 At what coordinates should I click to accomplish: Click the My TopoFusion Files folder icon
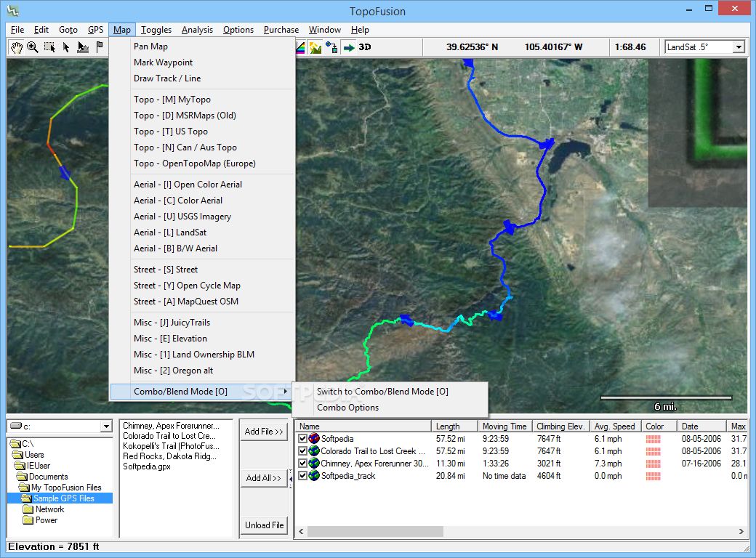click(x=24, y=488)
